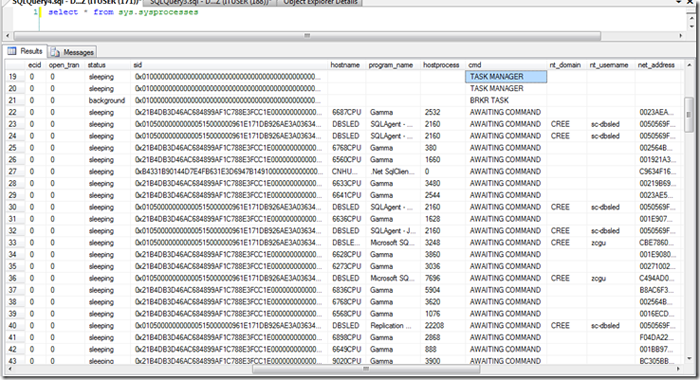700x380 pixels.
Task: Click the results horizontal scrollbar thumb
Action: point(366,369)
